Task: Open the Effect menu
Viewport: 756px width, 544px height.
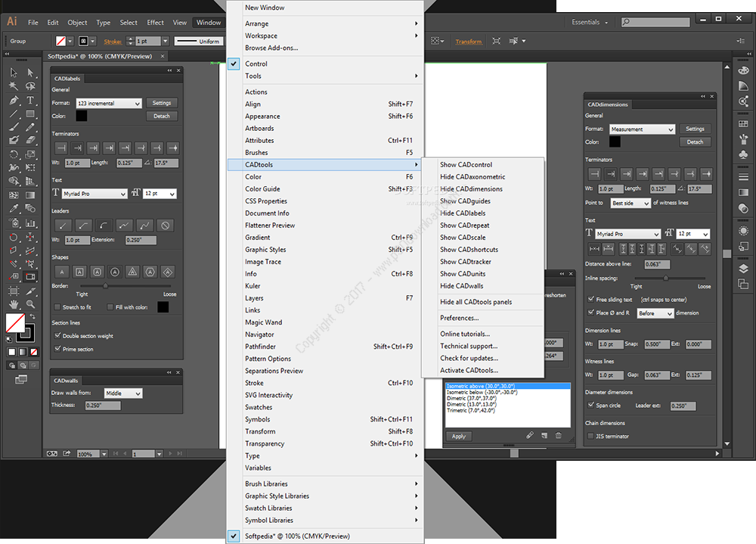Action: (155, 22)
